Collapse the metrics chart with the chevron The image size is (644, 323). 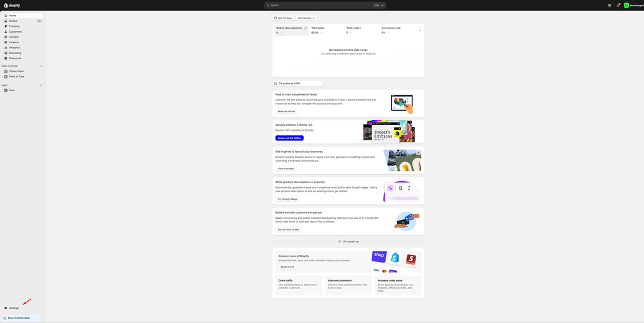pyautogui.click(x=419, y=30)
